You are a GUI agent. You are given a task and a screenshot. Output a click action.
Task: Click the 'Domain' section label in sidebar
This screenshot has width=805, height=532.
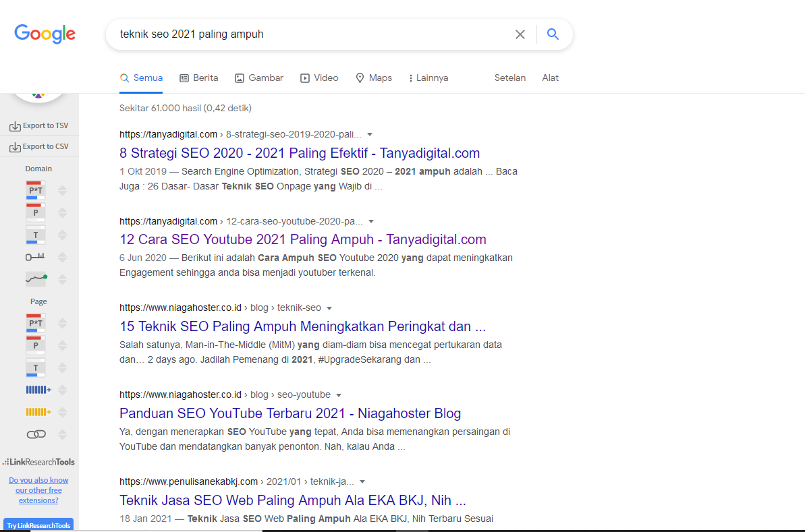(x=38, y=169)
